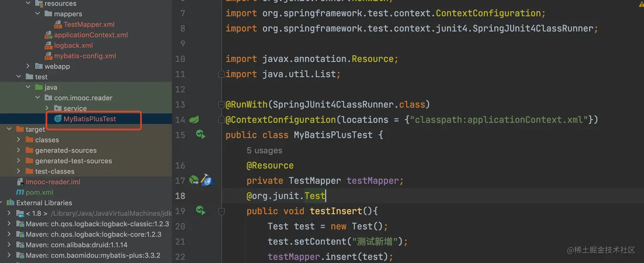
Task: Click the hammer gutter icon on line 17
Action: [x=207, y=180]
